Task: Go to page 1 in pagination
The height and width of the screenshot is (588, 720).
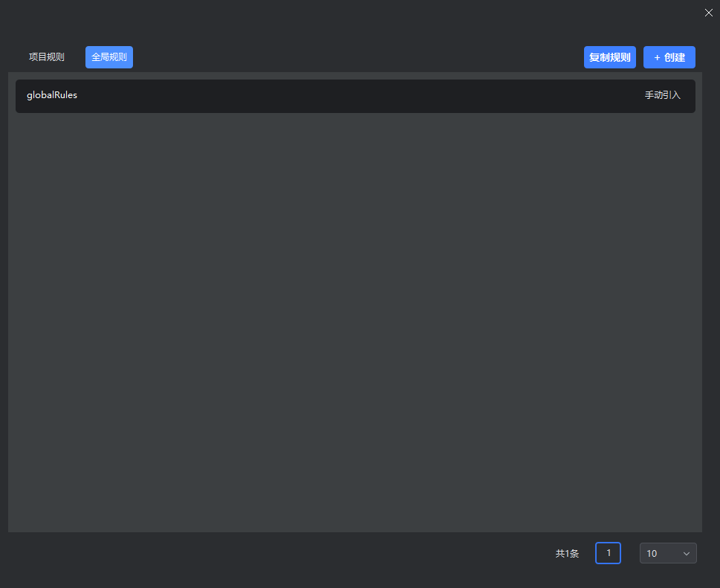Action: pos(608,553)
